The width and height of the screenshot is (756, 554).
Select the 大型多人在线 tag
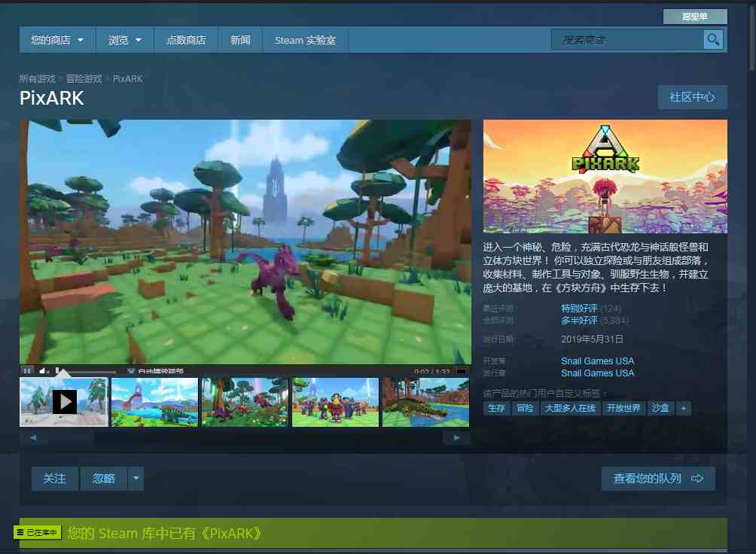click(570, 409)
